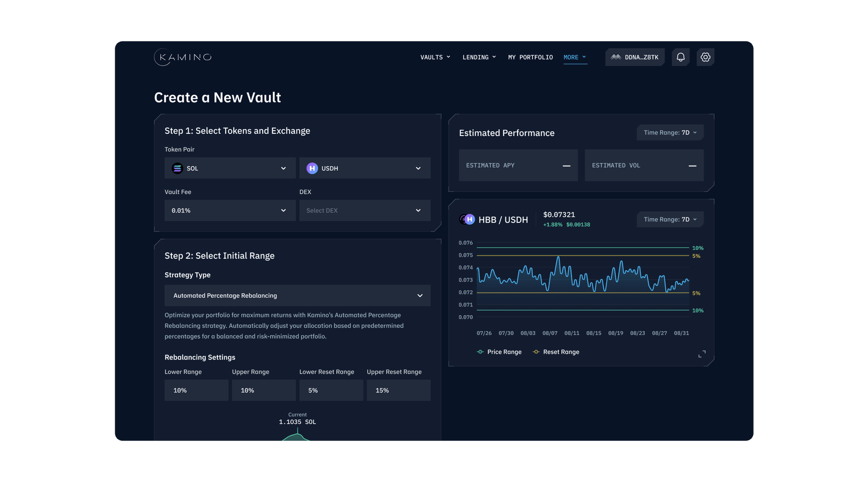Click the Rebalancing Settings heading
Screen dimensions: 868x482
pyautogui.click(x=200, y=357)
